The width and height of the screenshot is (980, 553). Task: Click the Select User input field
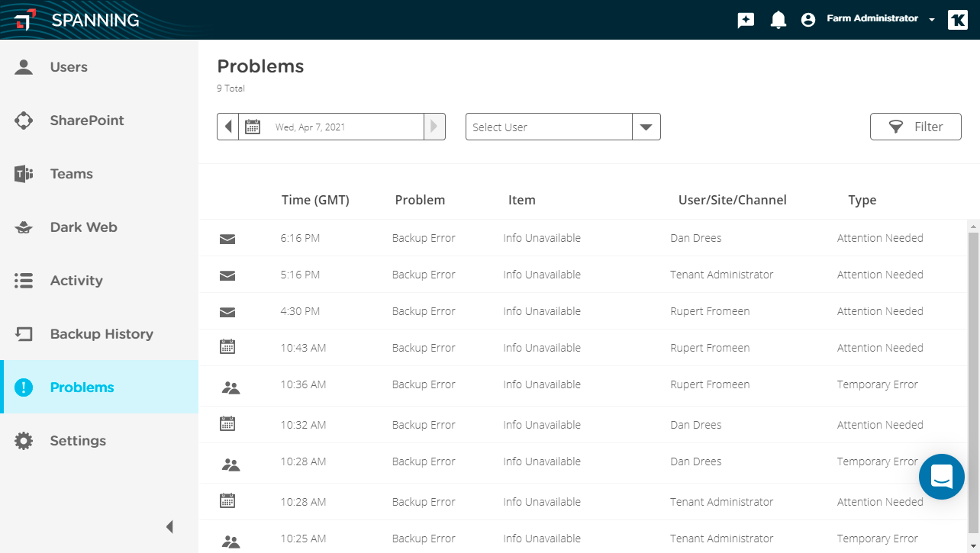click(549, 127)
